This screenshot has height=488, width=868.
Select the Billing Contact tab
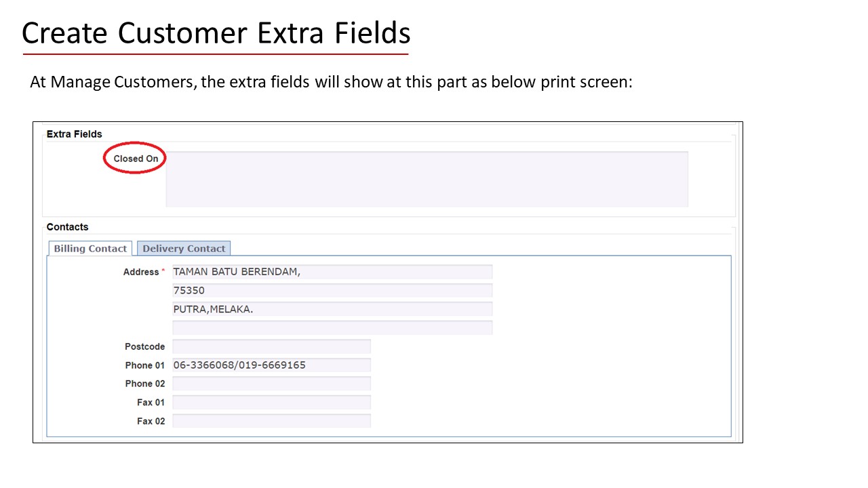point(90,248)
